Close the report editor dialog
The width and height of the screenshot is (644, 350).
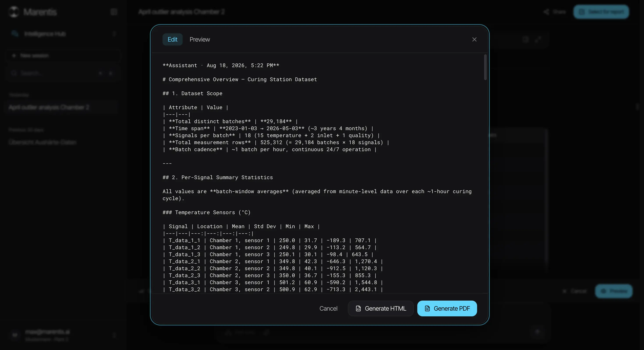(x=474, y=39)
